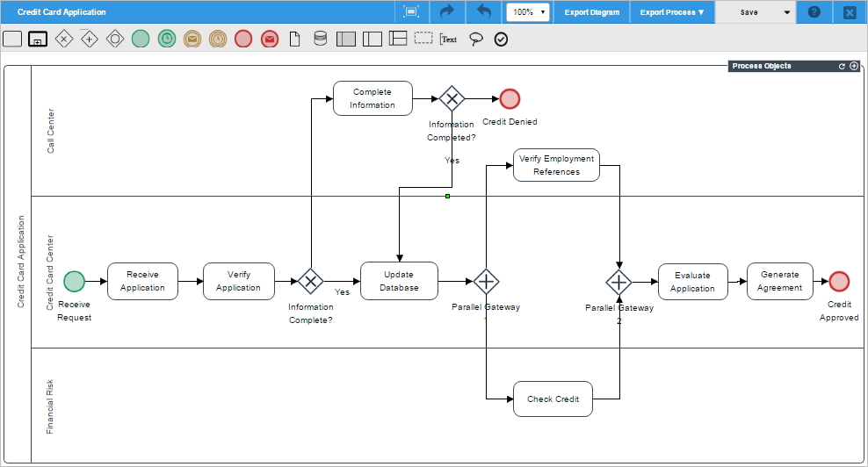The image size is (868, 467).
Task: Open the Save dropdown arrow
Action: coord(786,12)
